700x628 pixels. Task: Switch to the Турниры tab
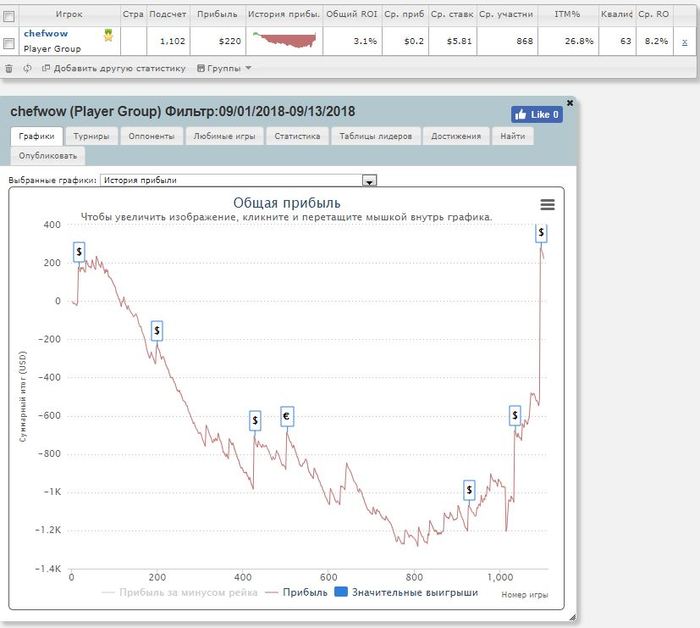tap(92, 136)
